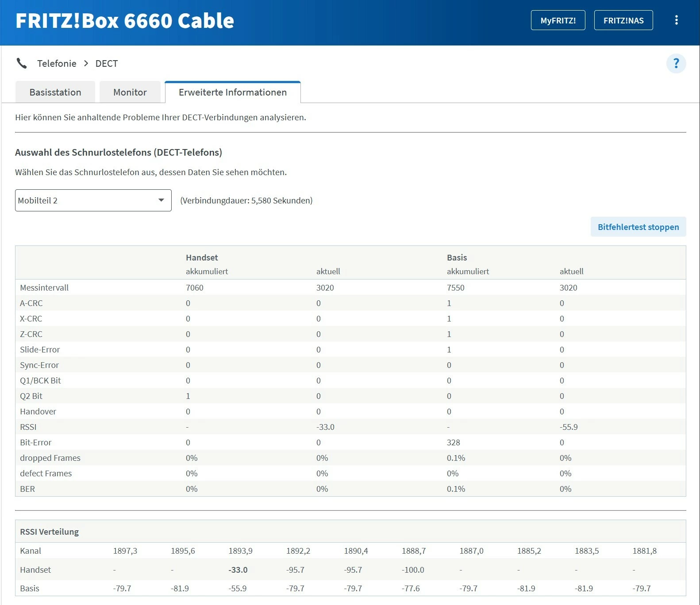Click -33.0 in the RSSI measurement row

[x=325, y=427]
